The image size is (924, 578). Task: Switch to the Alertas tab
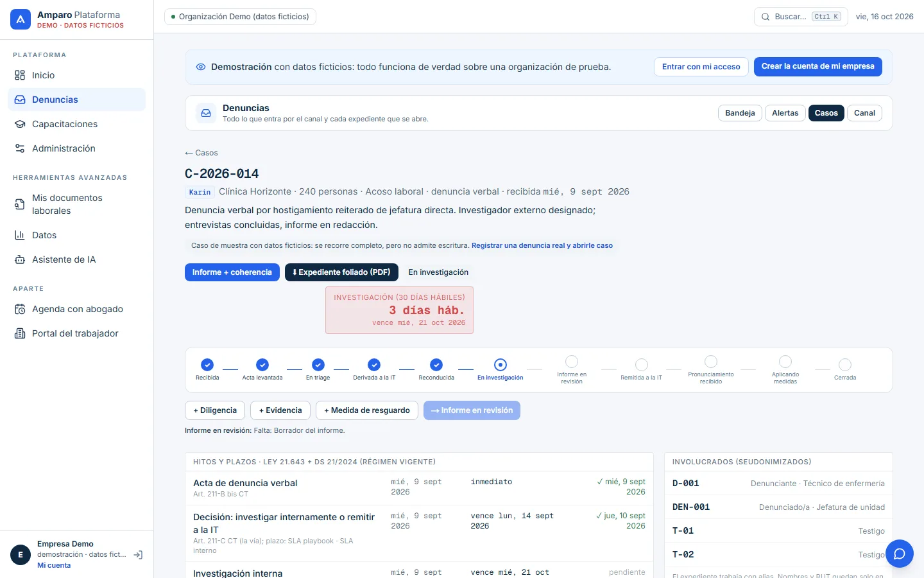(x=785, y=113)
